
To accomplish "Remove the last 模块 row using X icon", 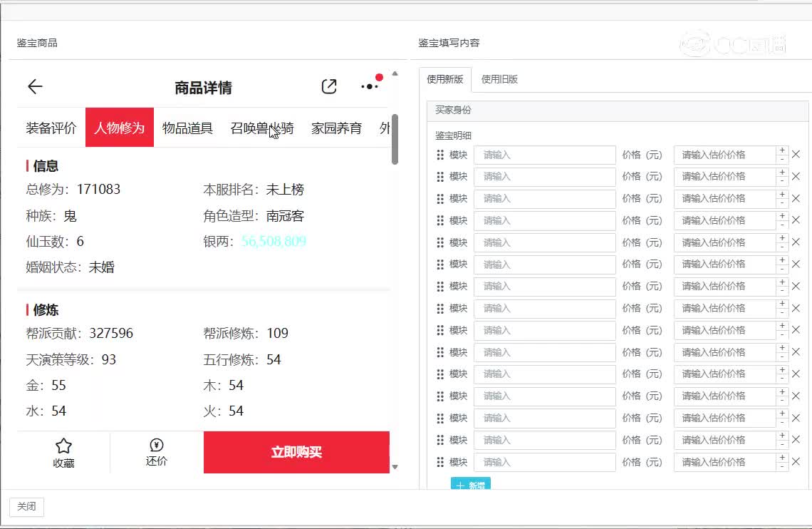I will tap(796, 462).
